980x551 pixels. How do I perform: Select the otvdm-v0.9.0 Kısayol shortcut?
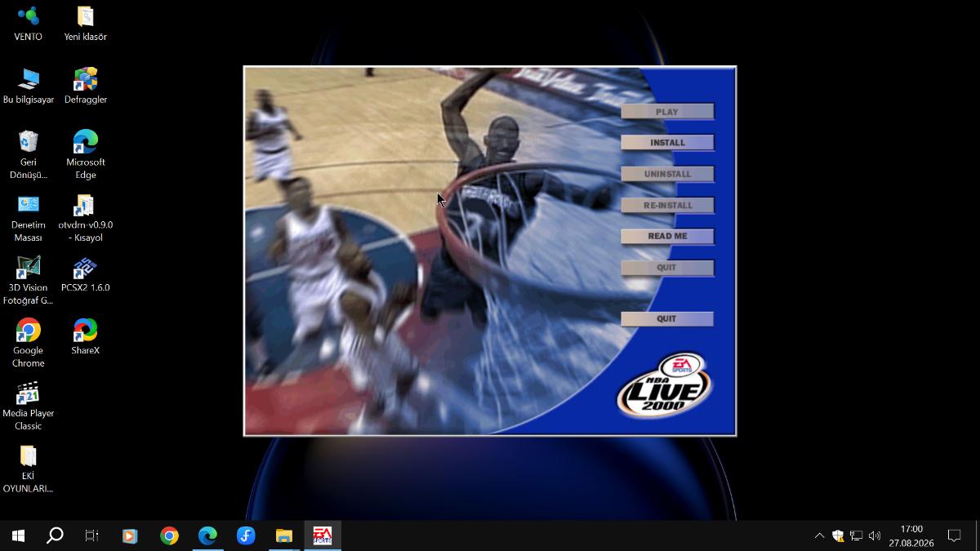click(85, 218)
